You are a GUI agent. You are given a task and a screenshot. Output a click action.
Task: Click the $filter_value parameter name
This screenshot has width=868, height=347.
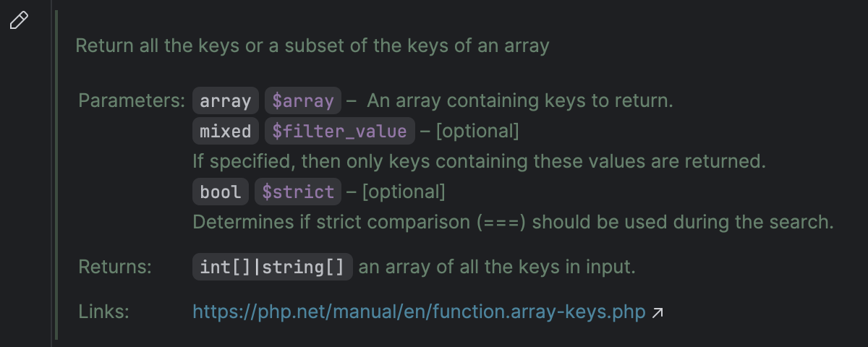pos(340,131)
